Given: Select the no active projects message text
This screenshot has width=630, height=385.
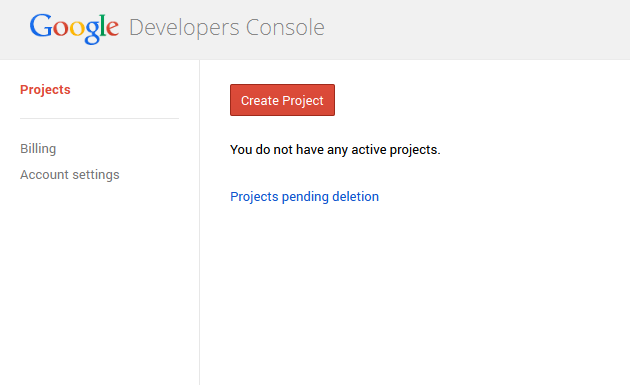Looking at the screenshot, I should point(335,150).
